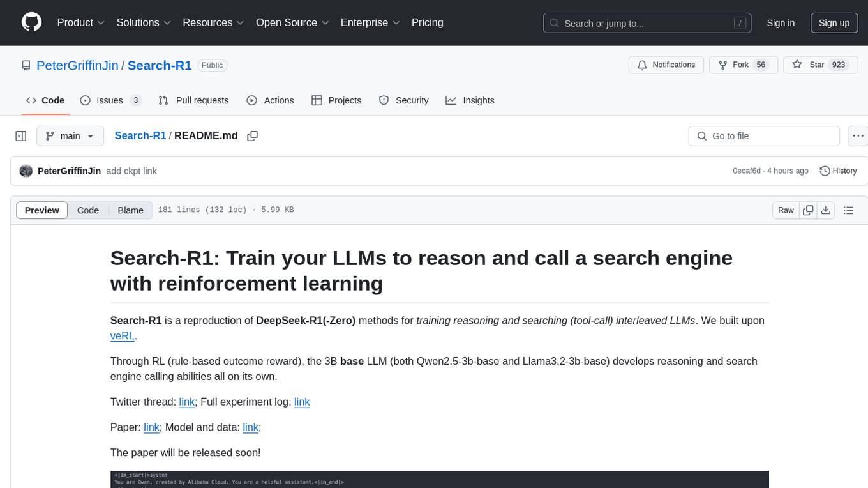Switch to the Code tab
The width and height of the screenshot is (868, 488).
click(x=45, y=100)
